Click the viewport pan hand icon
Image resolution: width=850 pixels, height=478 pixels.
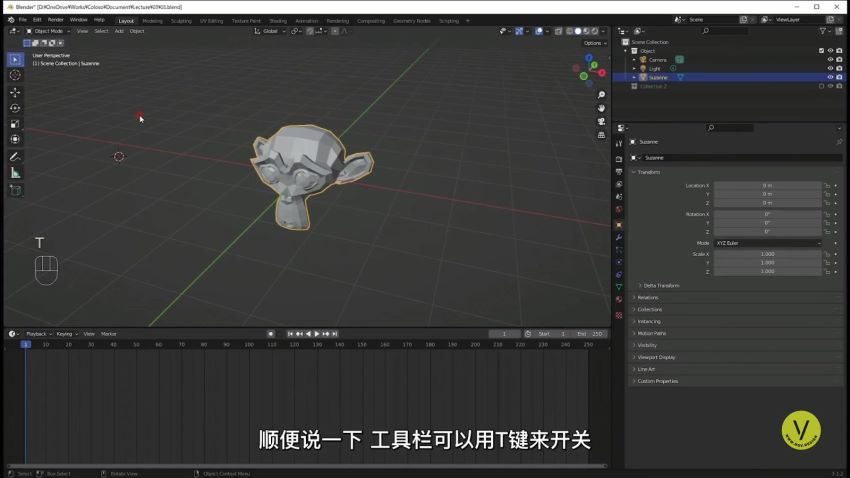click(x=601, y=108)
